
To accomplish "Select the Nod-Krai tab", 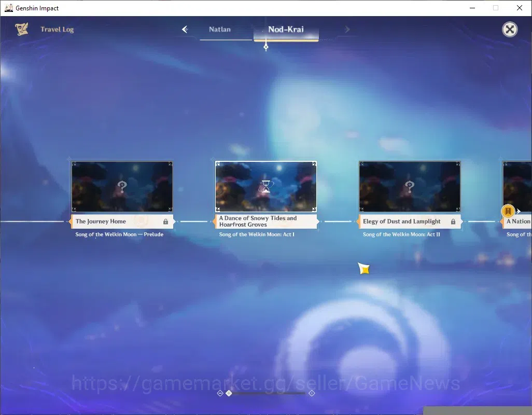I will [286, 30].
